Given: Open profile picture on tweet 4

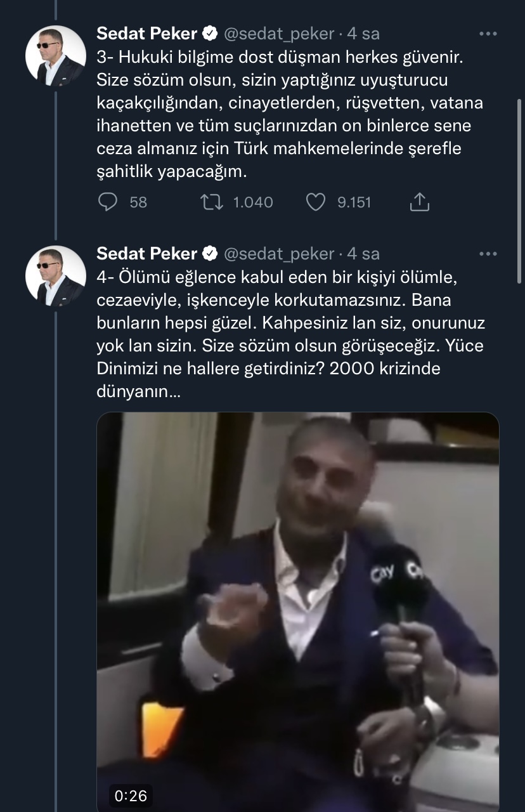Looking at the screenshot, I should (x=55, y=276).
